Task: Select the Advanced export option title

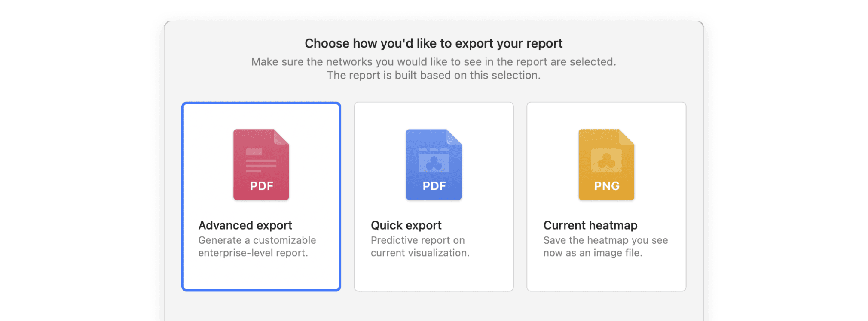Action: 245,225
